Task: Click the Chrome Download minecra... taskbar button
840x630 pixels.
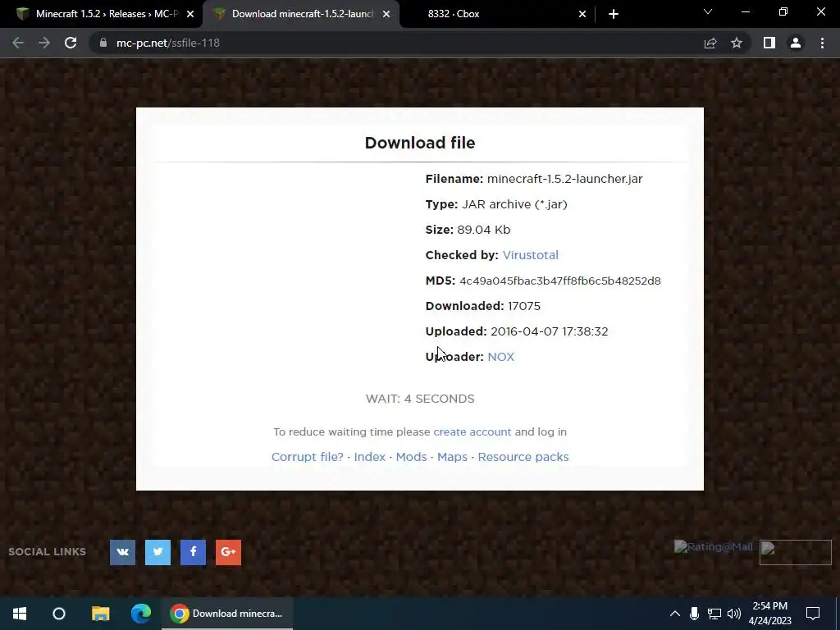Action: tap(227, 614)
